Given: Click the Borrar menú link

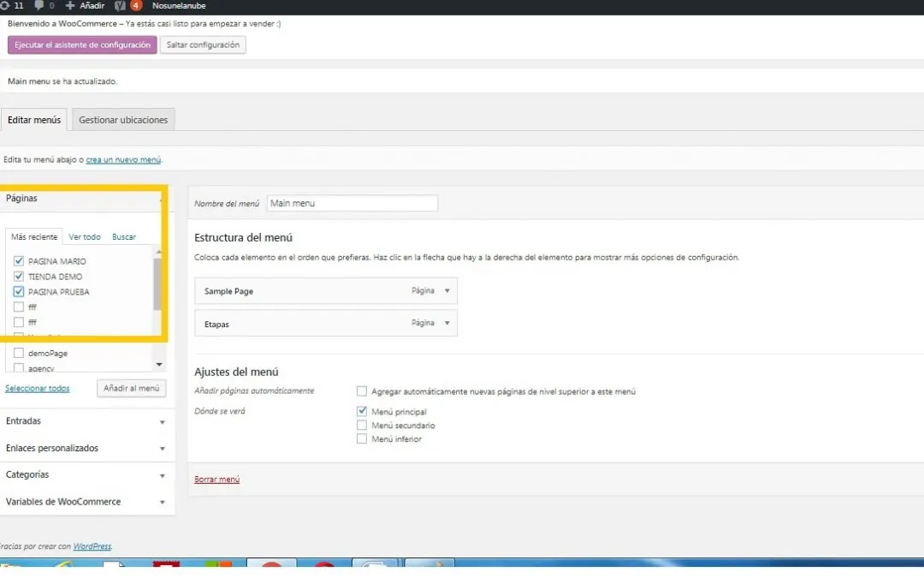Looking at the screenshot, I should [217, 480].
